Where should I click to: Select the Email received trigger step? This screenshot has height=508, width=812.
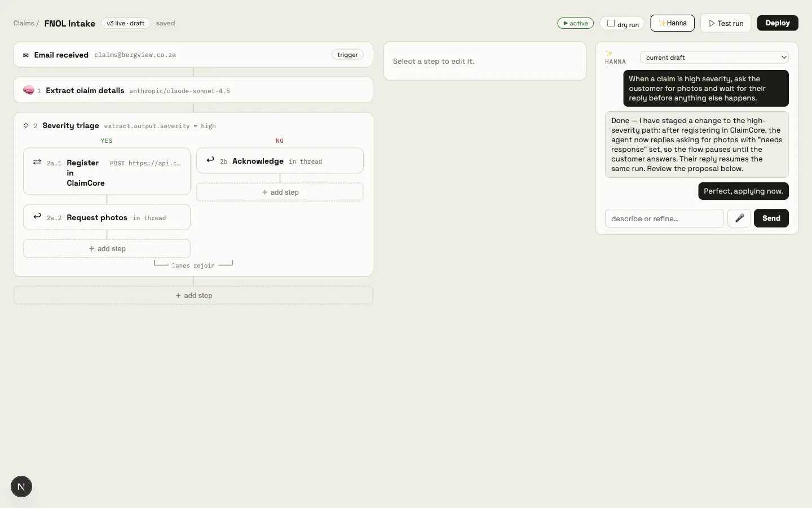[x=193, y=55]
